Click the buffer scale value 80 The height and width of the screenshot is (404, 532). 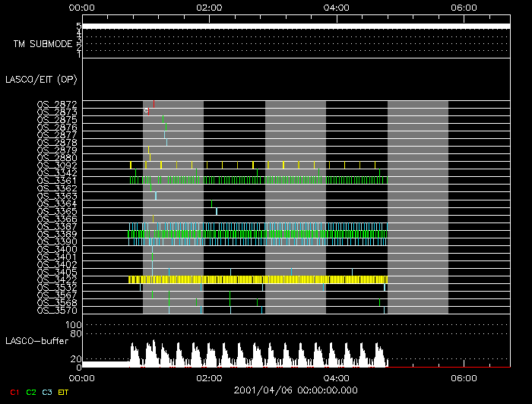[76, 334]
